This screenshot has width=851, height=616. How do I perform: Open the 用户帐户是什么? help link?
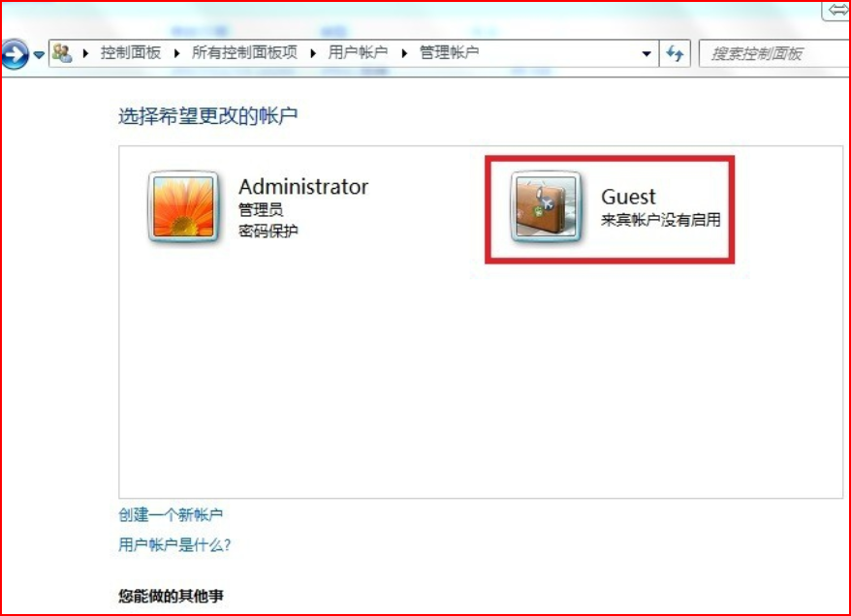click(174, 544)
